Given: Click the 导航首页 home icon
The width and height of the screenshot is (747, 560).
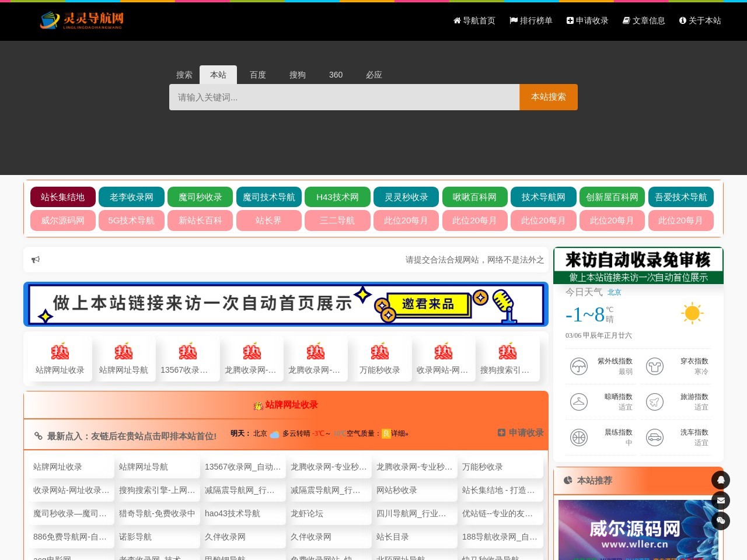Looking at the screenshot, I should (456, 20).
